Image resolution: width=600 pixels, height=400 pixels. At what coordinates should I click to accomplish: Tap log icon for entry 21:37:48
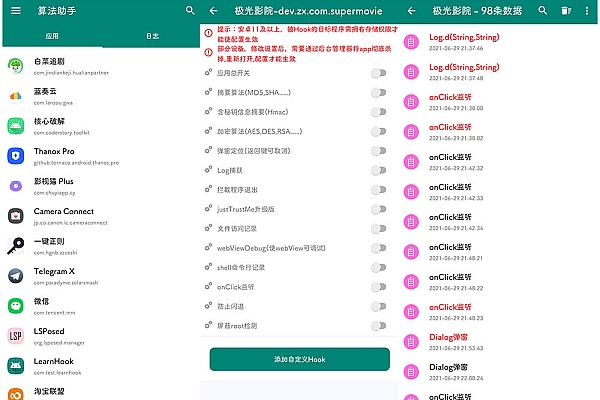[x=411, y=72]
